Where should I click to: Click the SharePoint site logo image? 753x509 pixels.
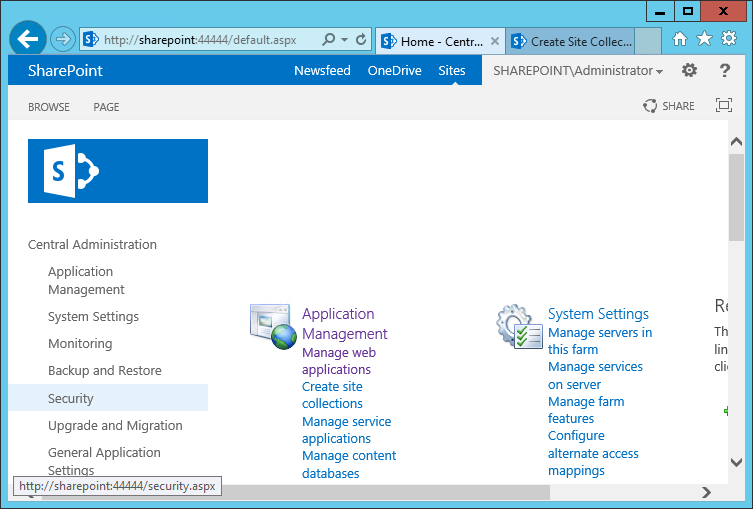[118, 171]
